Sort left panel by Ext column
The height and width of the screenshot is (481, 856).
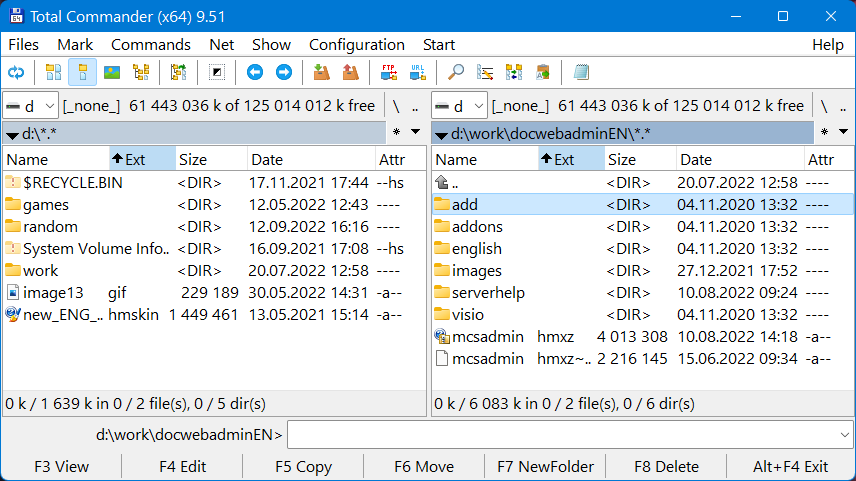click(x=142, y=159)
